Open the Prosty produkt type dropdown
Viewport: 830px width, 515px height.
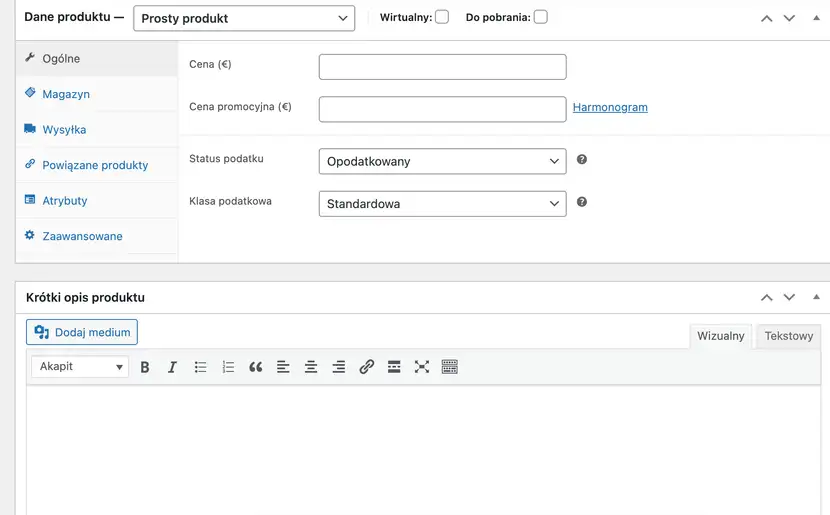(244, 19)
